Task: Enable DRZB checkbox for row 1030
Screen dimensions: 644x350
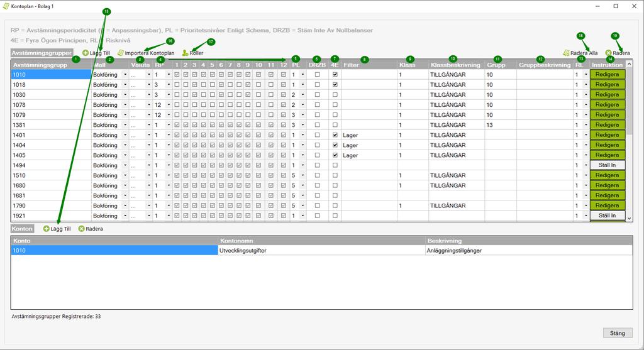Action: click(317, 95)
